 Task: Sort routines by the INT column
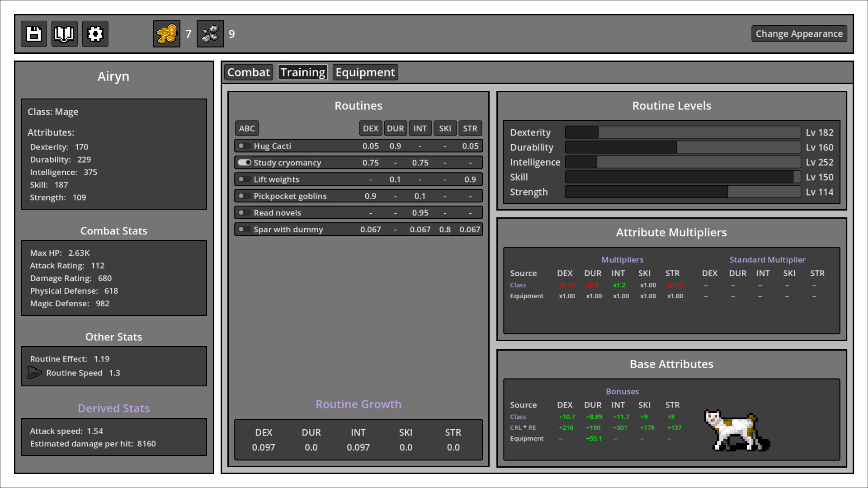point(420,128)
